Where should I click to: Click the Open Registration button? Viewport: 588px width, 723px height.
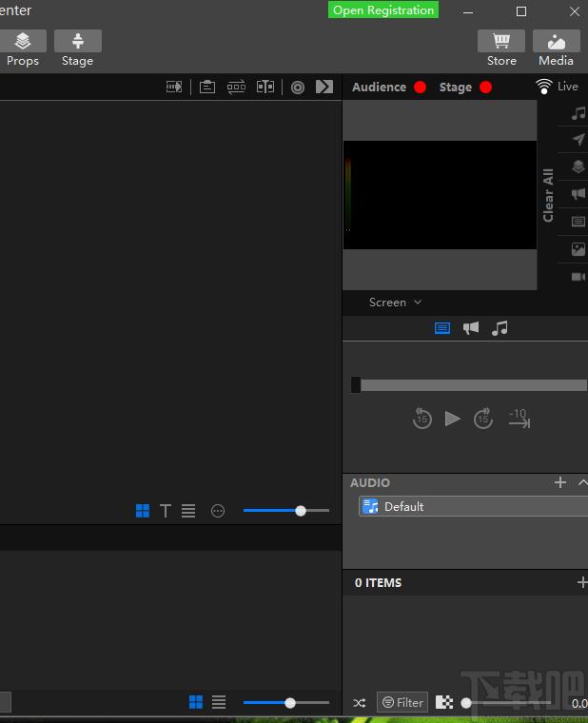click(x=383, y=10)
